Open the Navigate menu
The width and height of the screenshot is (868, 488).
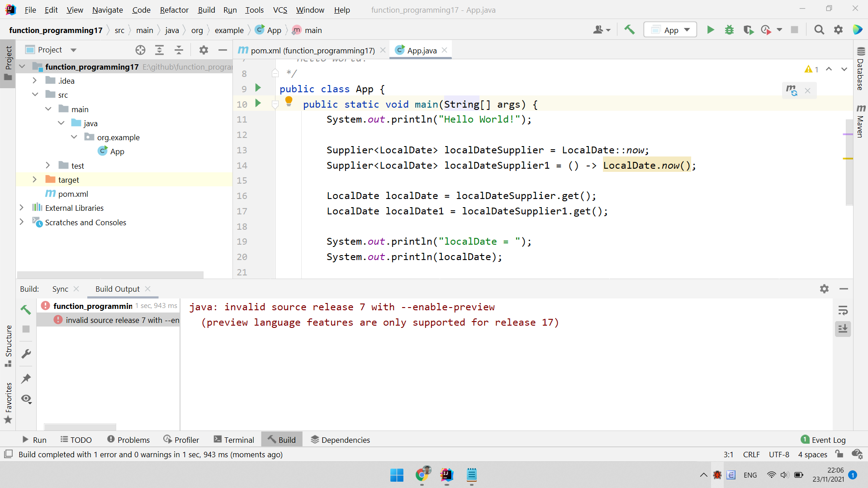(107, 9)
